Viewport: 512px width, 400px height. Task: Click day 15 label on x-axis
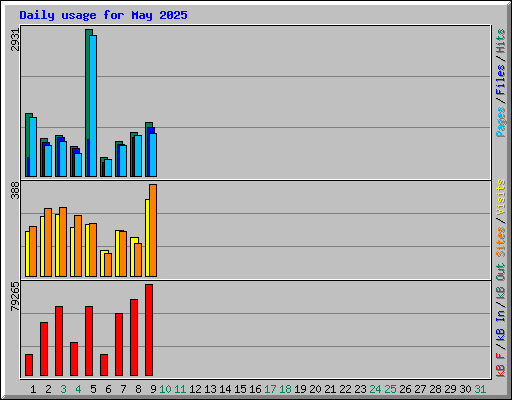tap(240, 389)
